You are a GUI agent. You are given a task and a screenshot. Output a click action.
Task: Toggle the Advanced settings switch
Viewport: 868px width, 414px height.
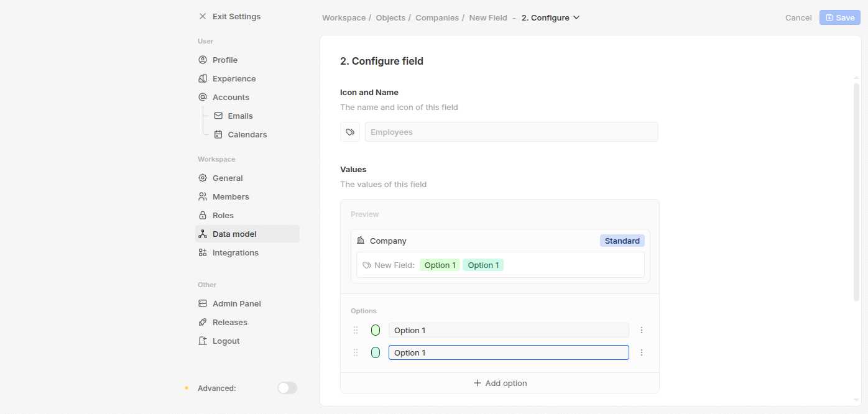(287, 388)
